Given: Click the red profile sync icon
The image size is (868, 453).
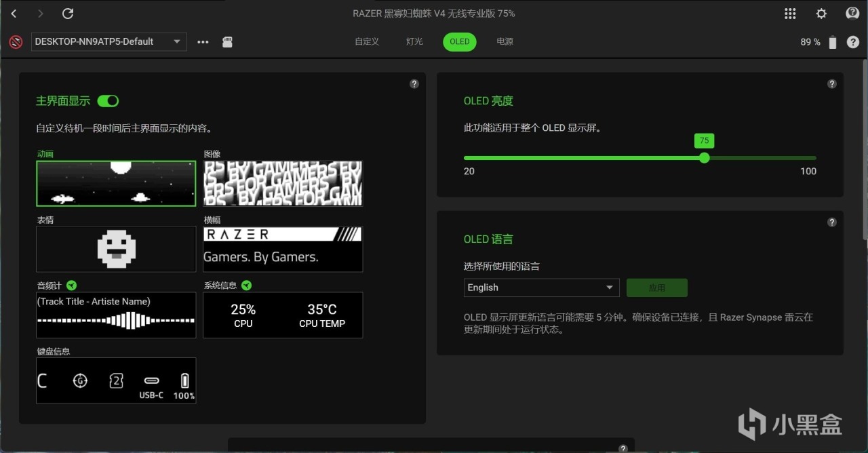Looking at the screenshot, I should pyautogui.click(x=16, y=42).
